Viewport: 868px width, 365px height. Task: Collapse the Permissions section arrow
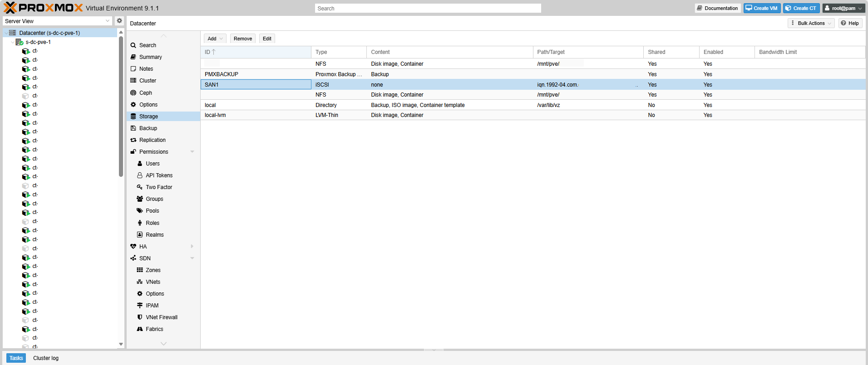pyautogui.click(x=192, y=152)
